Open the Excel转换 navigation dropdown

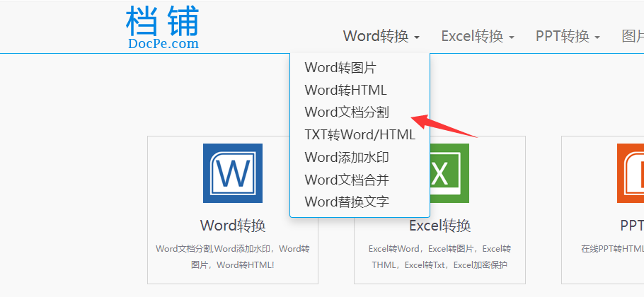[478, 37]
